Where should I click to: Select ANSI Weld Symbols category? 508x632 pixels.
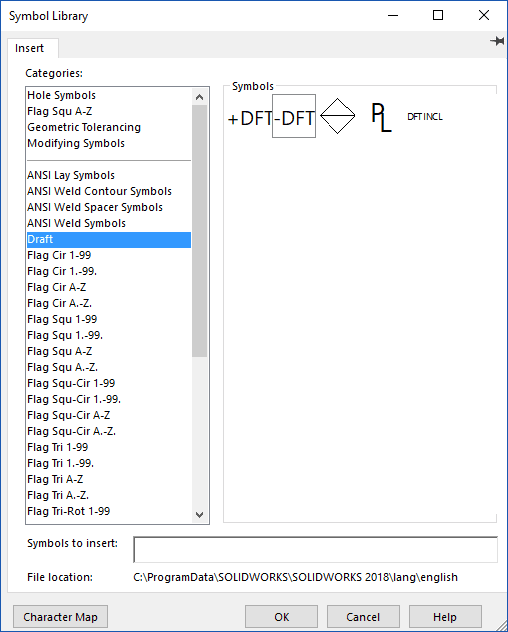[76, 223]
